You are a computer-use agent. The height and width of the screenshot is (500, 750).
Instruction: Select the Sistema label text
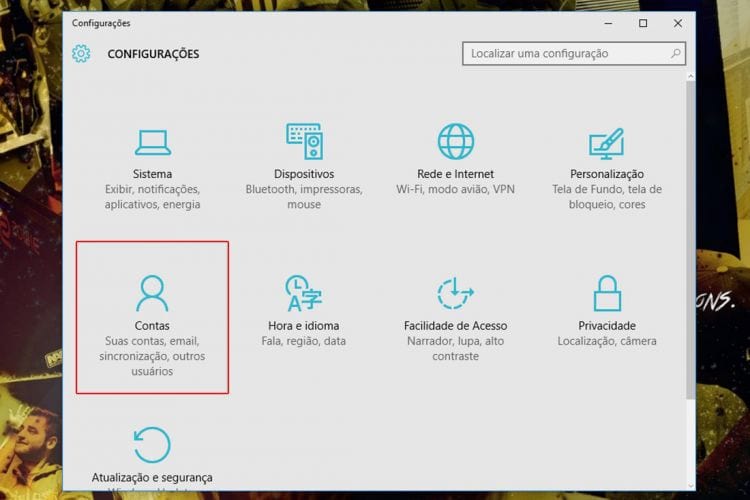pyautogui.click(x=153, y=174)
